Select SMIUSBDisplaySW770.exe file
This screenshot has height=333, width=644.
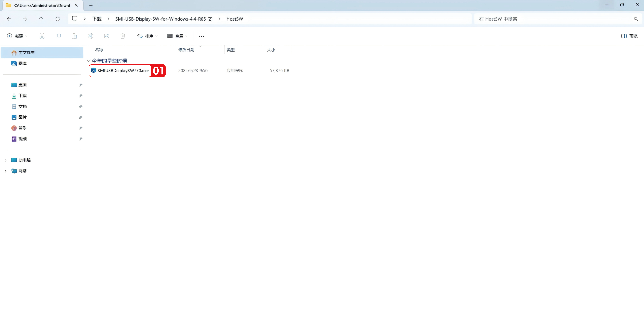pos(123,71)
